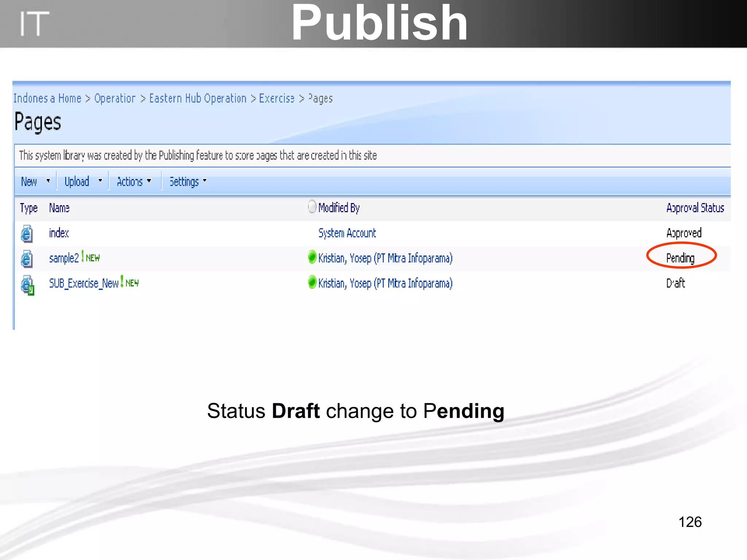Click the Pages breadcrumb text
Screen dimensions: 747x560
321,98
